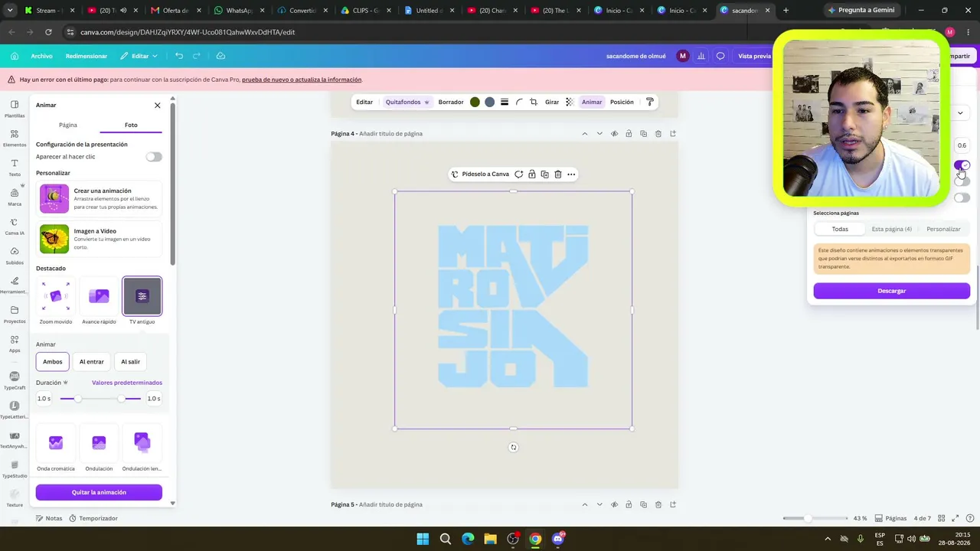Go to Canva home icon
Image resolution: width=980 pixels, height=551 pixels.
pos(14,56)
